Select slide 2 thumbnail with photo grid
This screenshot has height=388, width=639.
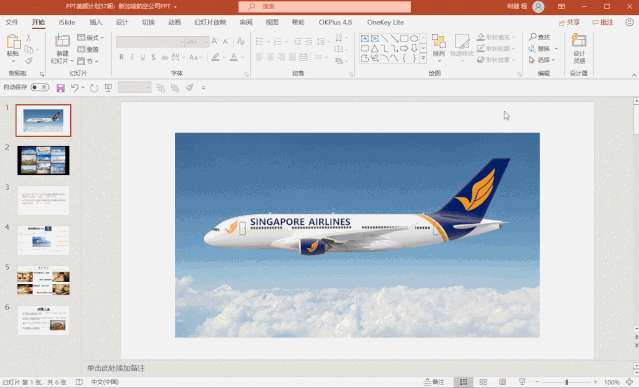43,161
